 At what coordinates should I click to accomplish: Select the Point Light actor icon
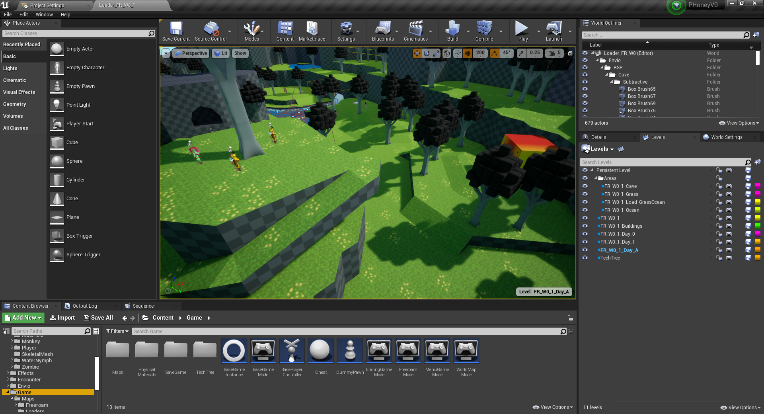pyautogui.click(x=57, y=105)
